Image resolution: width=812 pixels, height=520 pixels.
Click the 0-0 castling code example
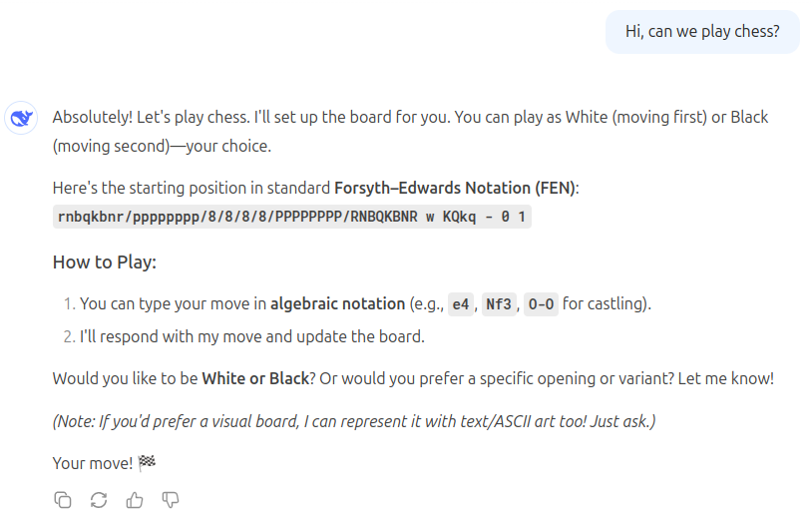541,304
